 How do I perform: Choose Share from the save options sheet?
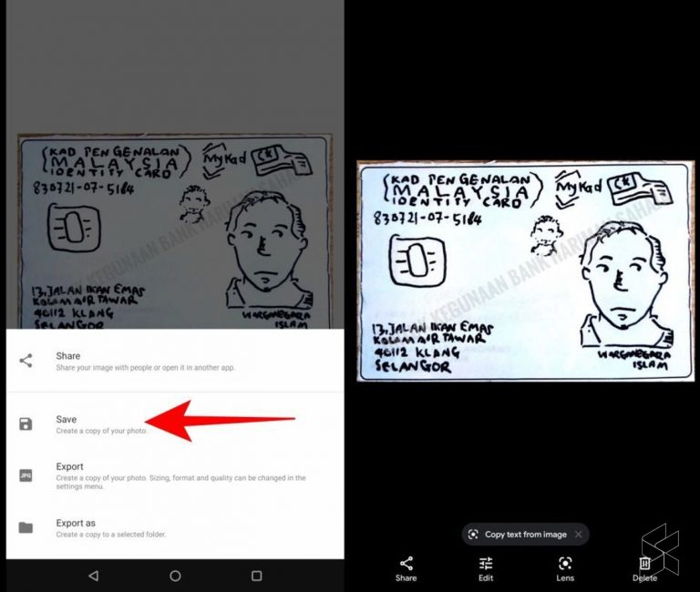[175, 361]
